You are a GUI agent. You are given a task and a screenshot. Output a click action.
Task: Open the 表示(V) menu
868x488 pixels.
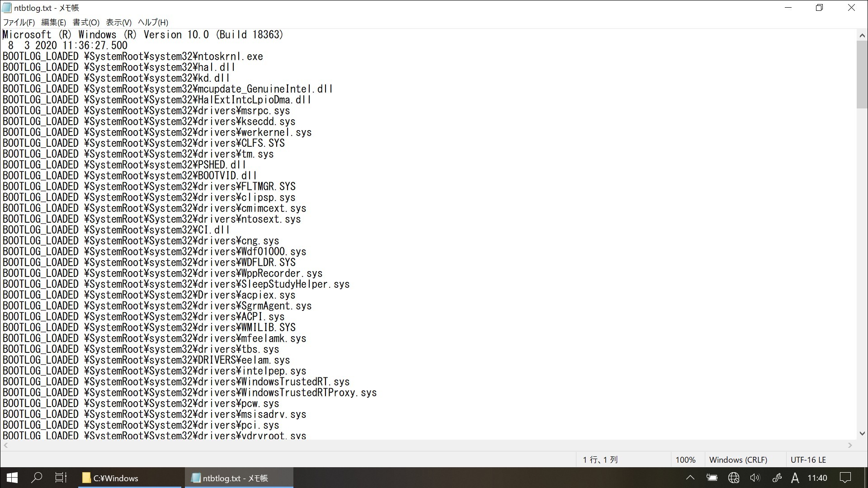[118, 22]
